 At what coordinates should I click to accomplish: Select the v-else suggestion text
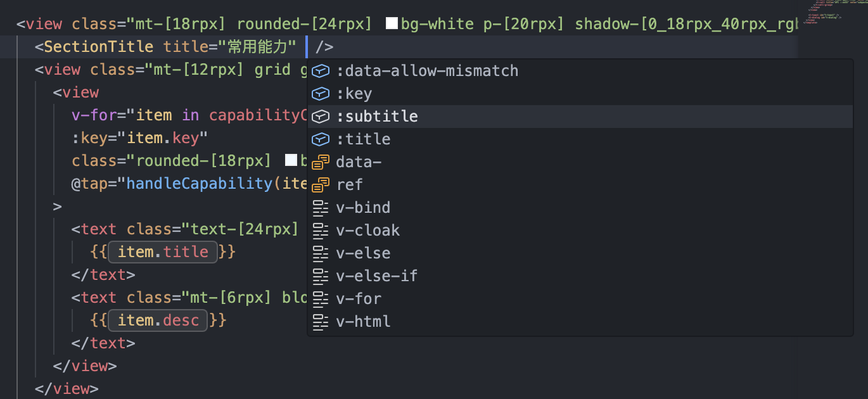(x=362, y=253)
